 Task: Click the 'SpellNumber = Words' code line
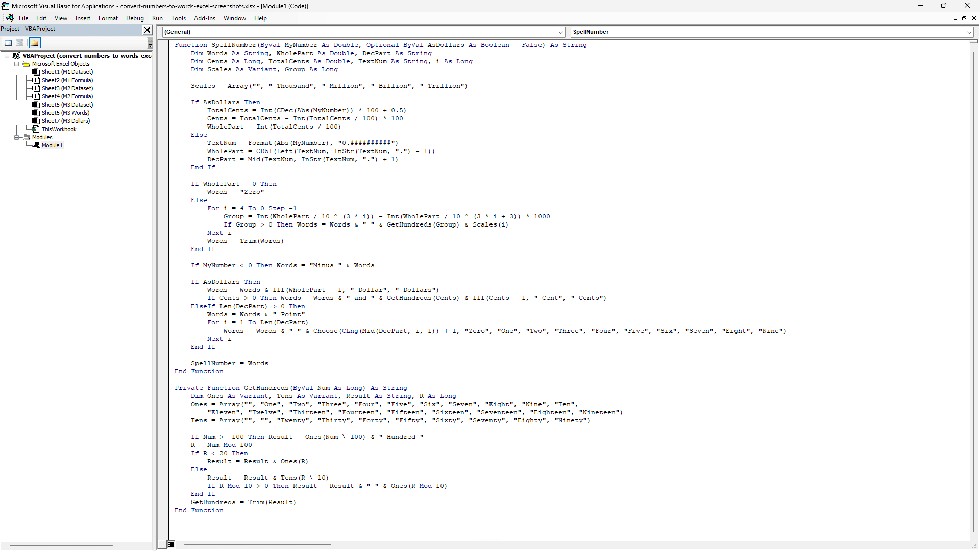pos(229,363)
